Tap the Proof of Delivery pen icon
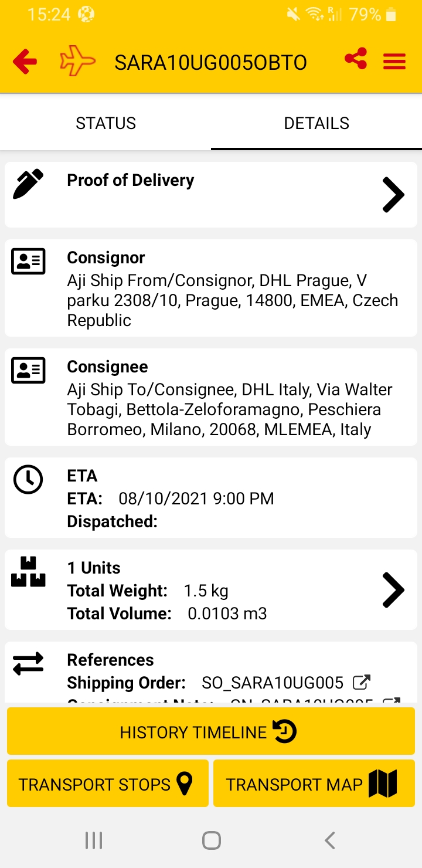This screenshot has width=422, height=868. [x=28, y=184]
